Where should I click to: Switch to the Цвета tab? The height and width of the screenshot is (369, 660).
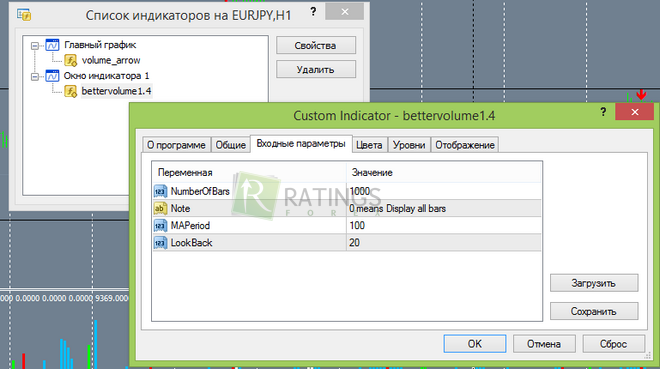click(x=369, y=145)
